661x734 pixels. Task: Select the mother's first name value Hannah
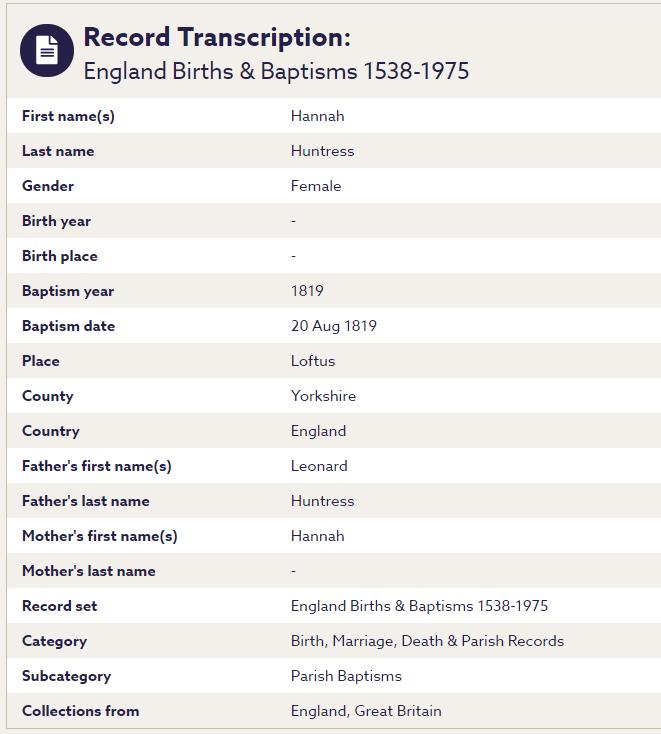click(x=317, y=536)
